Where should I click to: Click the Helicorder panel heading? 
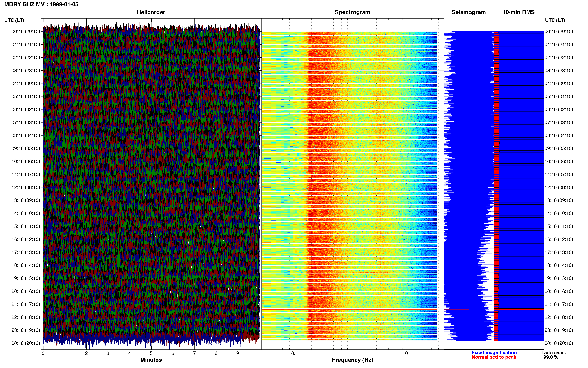[151, 12]
